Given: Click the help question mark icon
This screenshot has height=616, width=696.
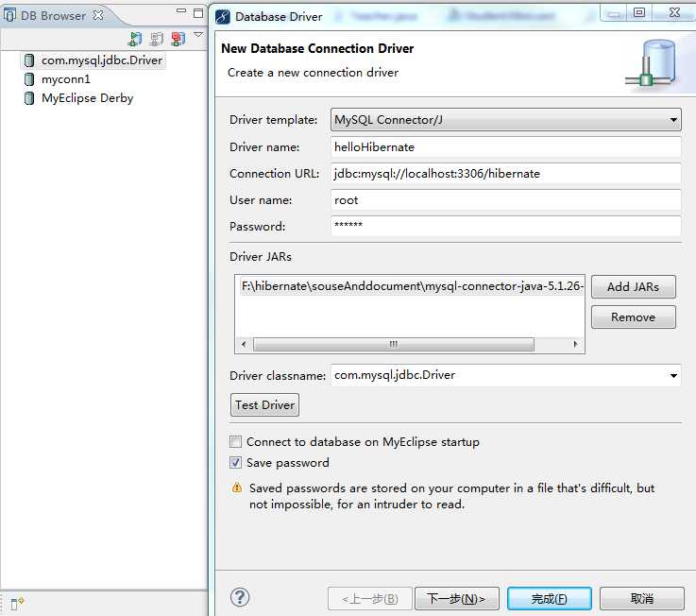Looking at the screenshot, I should (240, 598).
